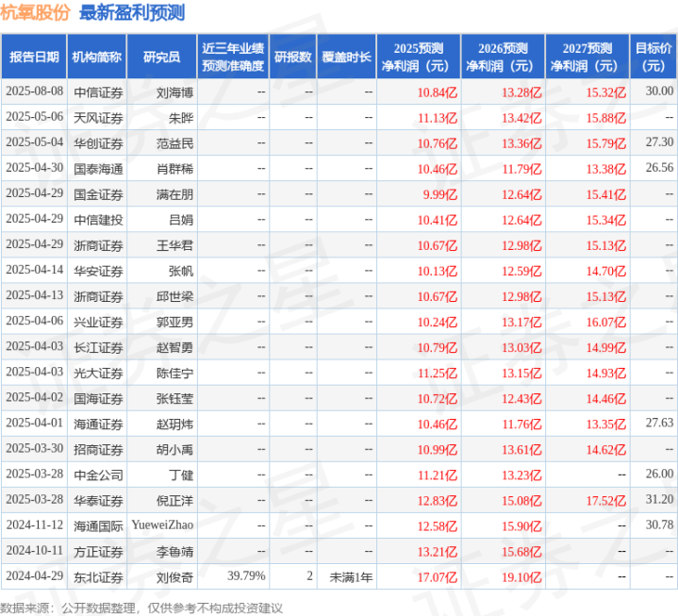Sort by 2027预测净利润 column header

pyautogui.click(x=587, y=57)
